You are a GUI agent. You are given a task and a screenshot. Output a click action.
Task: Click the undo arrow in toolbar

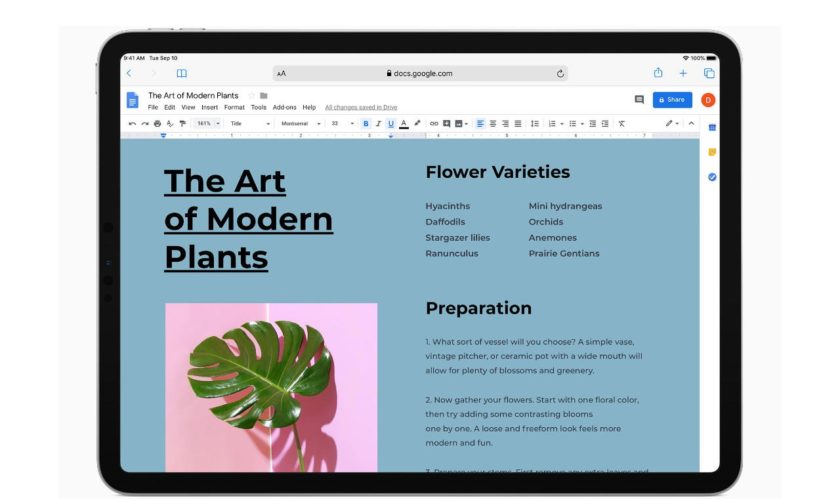(x=132, y=124)
